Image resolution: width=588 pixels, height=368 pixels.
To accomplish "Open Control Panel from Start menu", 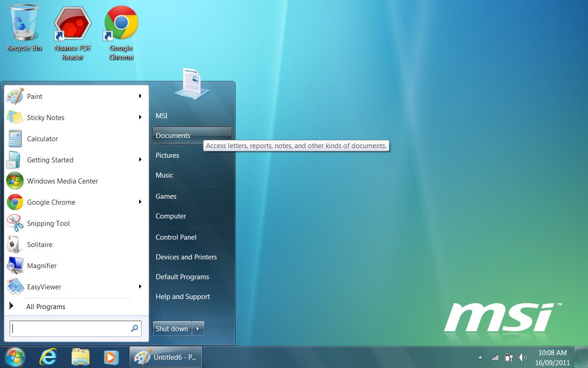I will click(x=176, y=237).
